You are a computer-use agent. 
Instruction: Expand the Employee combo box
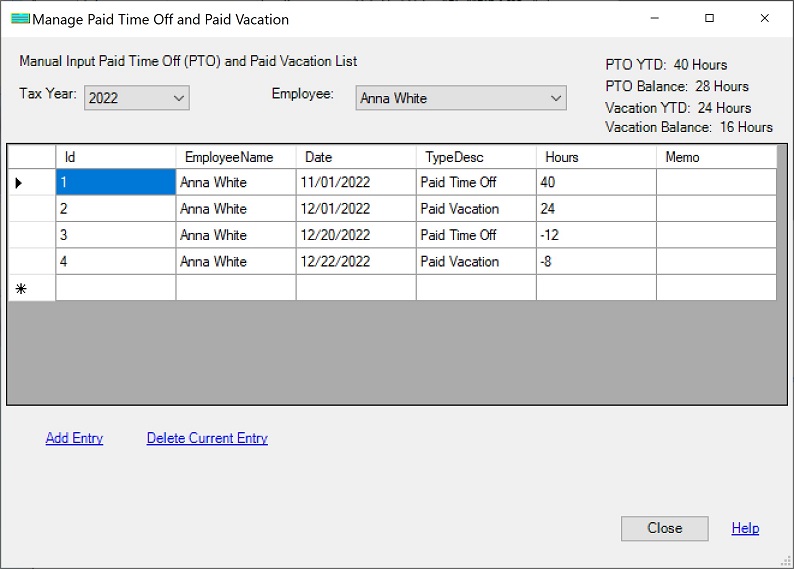point(556,98)
